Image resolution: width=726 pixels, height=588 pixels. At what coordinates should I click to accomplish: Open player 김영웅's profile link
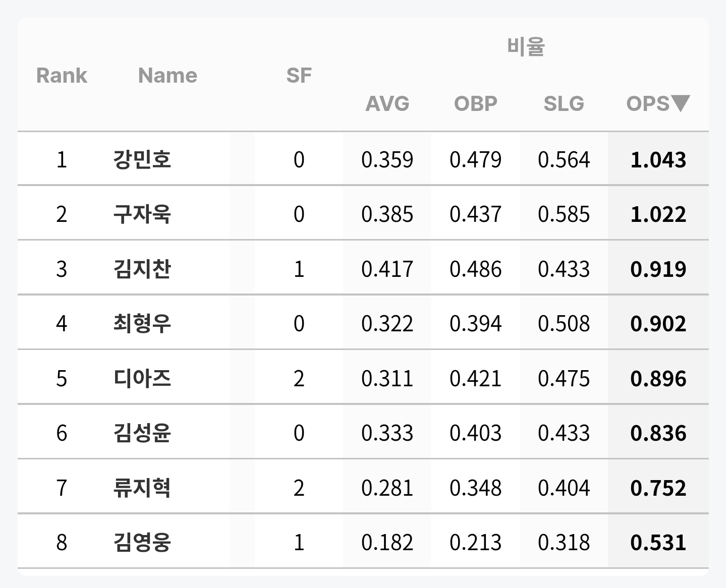point(142,542)
